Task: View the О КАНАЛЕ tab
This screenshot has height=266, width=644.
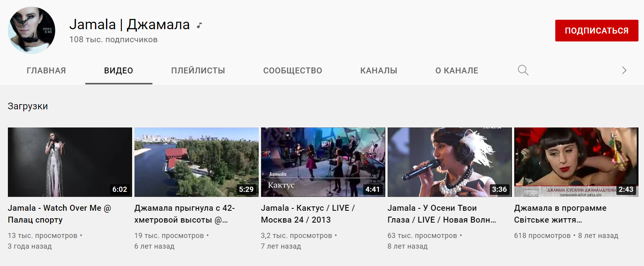Action: coord(457,71)
